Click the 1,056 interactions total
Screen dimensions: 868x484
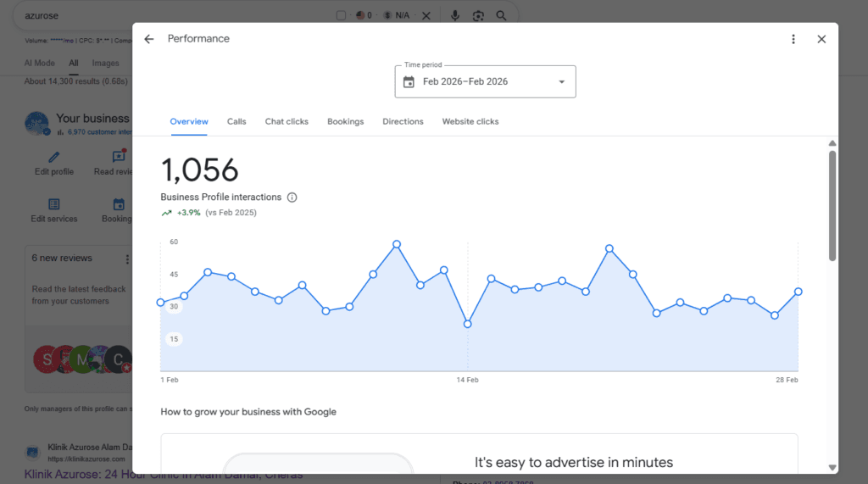coord(199,170)
